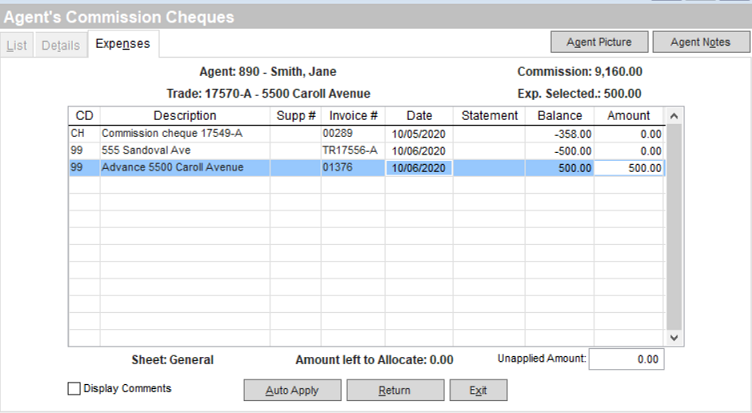
Task: Click the Date cell for Advance row
Action: point(419,168)
